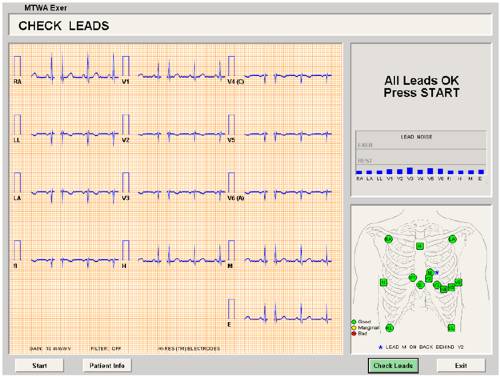Click the V1 electrode on torso diagram
Screen dimensions: 500x377
point(413,277)
